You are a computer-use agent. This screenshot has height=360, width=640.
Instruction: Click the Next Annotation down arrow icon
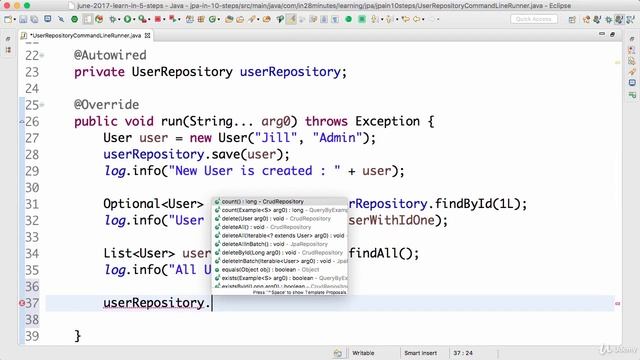(373, 19)
